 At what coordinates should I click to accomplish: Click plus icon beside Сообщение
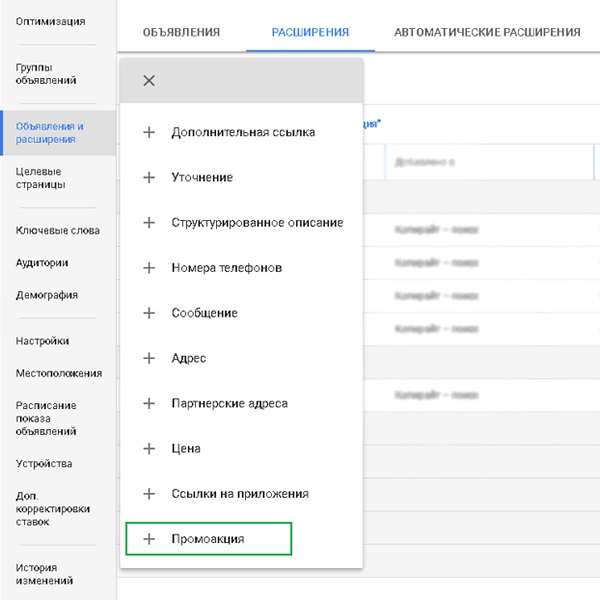point(149,313)
